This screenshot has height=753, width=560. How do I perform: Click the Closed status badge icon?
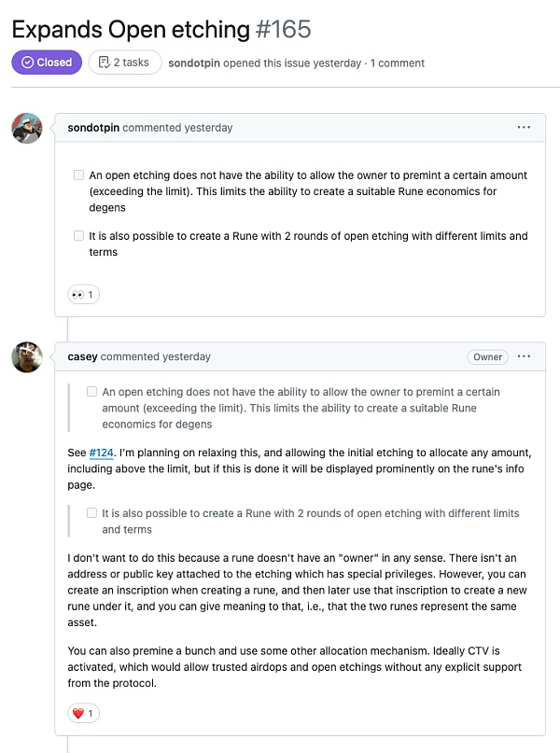[x=28, y=63]
